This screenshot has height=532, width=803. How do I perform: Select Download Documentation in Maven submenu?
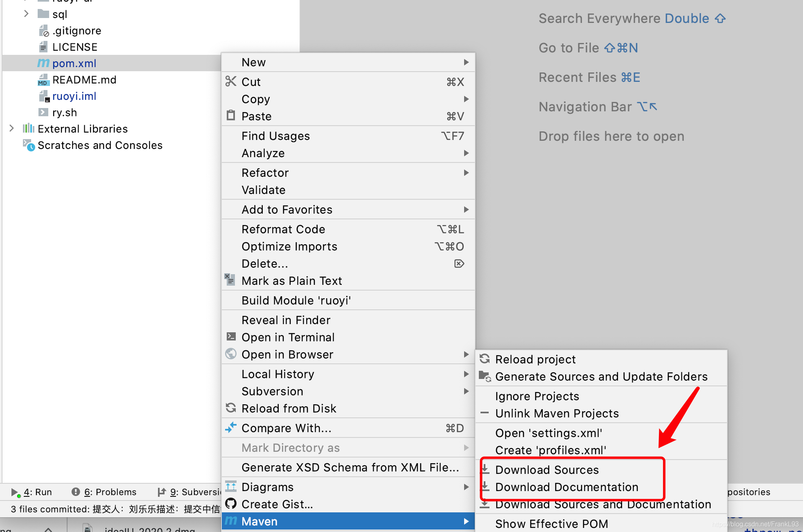click(602, 487)
